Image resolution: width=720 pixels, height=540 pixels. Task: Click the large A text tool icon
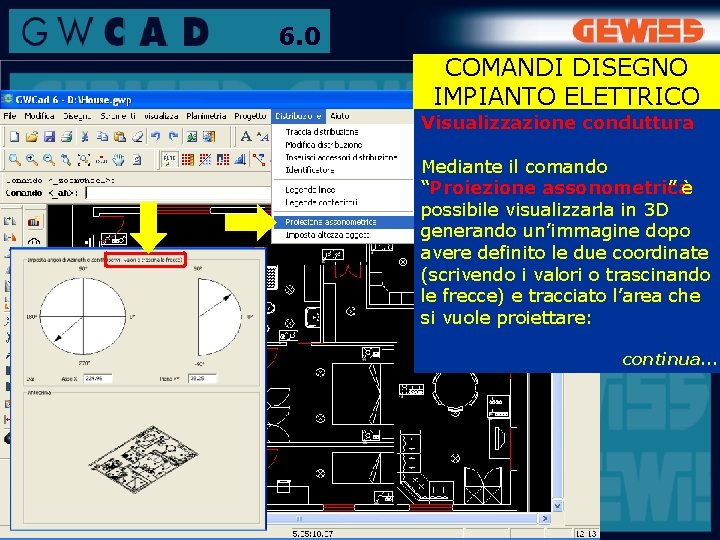click(x=246, y=136)
